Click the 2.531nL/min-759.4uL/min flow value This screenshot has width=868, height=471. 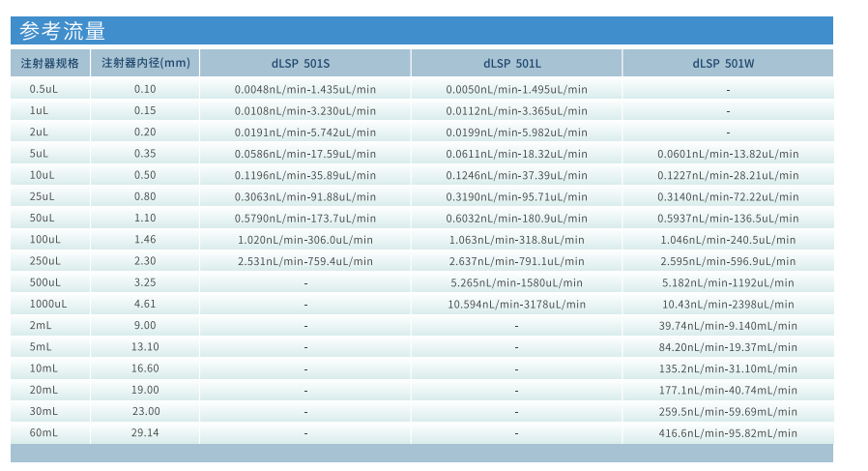tap(304, 261)
